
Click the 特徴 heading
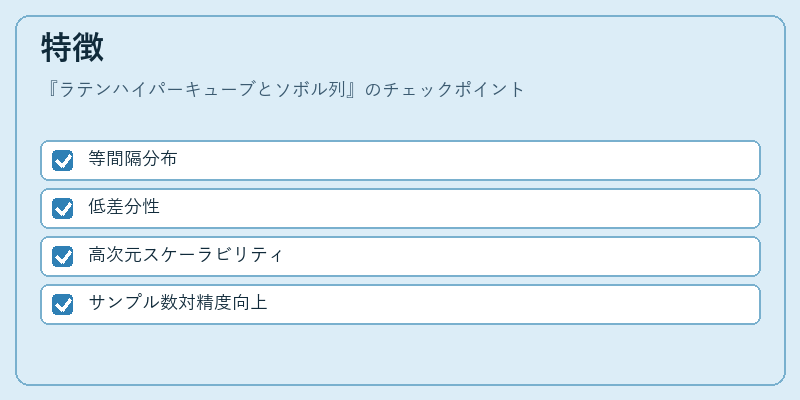point(72,47)
